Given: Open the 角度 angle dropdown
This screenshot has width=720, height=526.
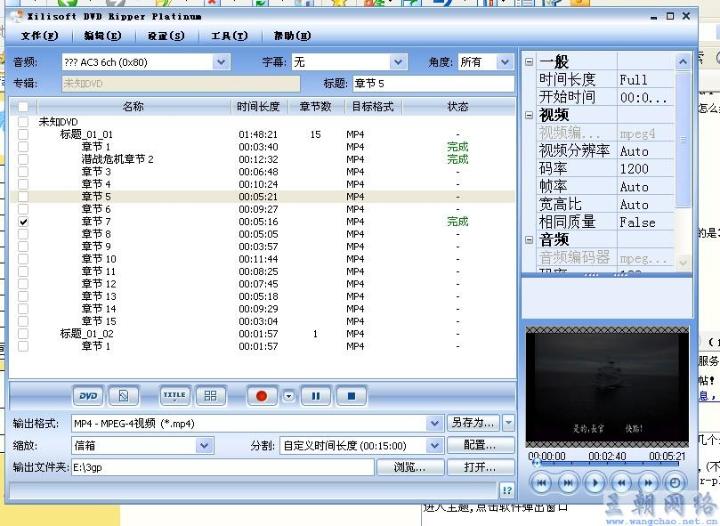Looking at the screenshot, I should pyautogui.click(x=505, y=62).
